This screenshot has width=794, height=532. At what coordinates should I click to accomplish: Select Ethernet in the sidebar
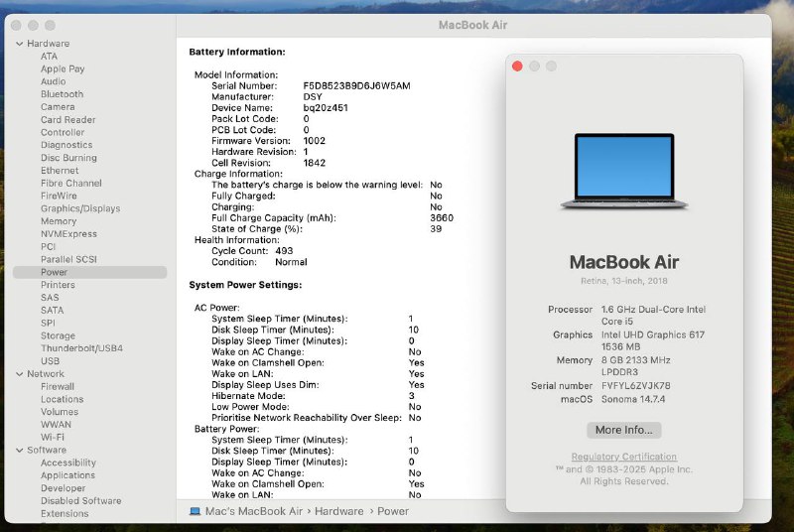pyautogui.click(x=60, y=171)
